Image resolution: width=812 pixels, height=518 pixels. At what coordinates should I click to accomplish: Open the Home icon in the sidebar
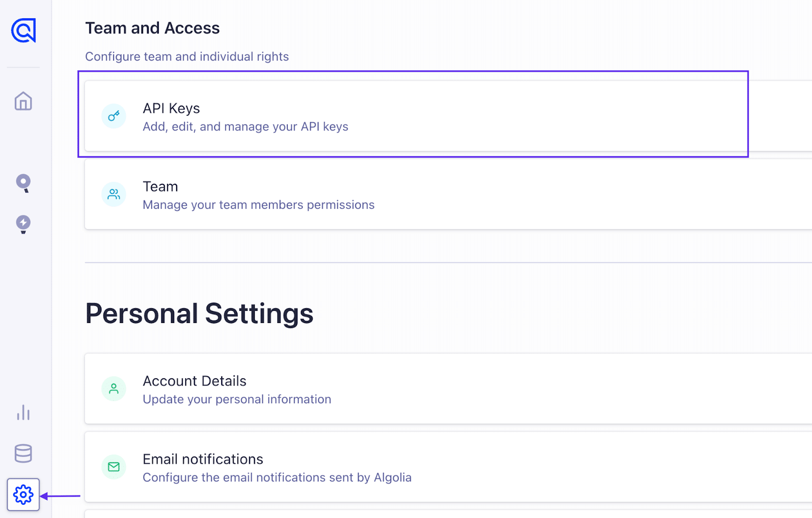23,102
